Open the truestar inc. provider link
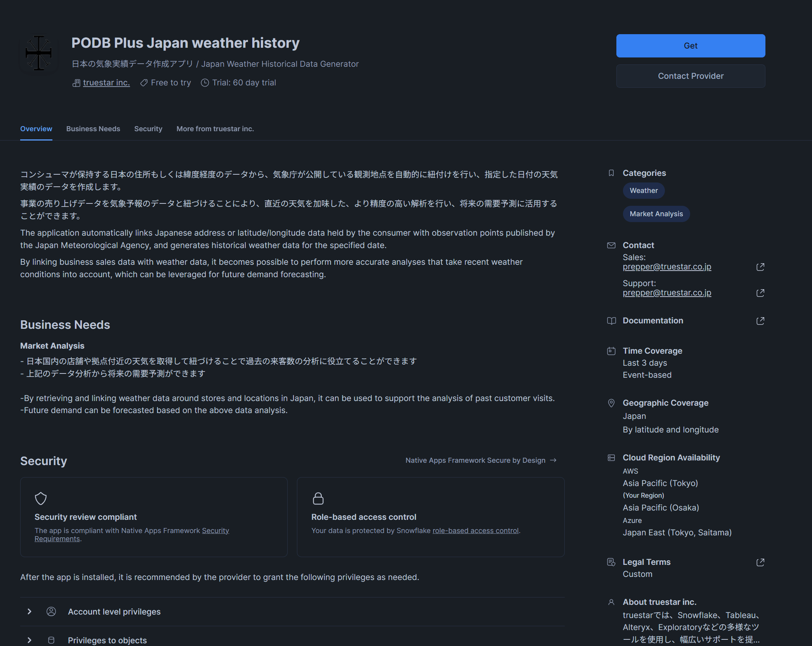This screenshot has height=646, width=812. (106, 83)
